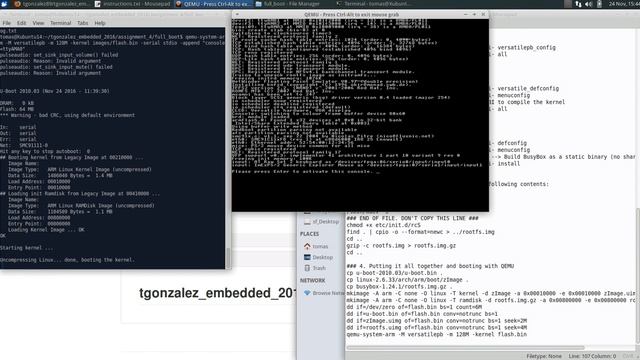Open the Edit menu in Terminal
The image size is (640, 360).
point(21,23)
